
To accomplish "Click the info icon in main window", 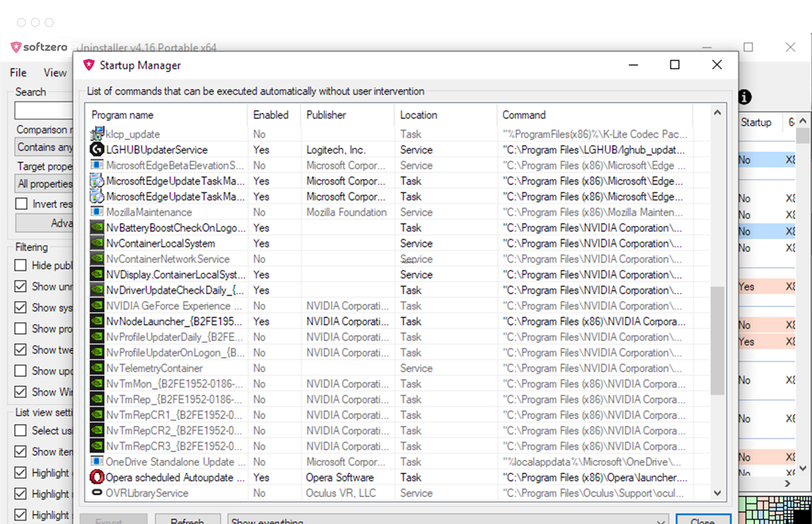I will [745, 97].
